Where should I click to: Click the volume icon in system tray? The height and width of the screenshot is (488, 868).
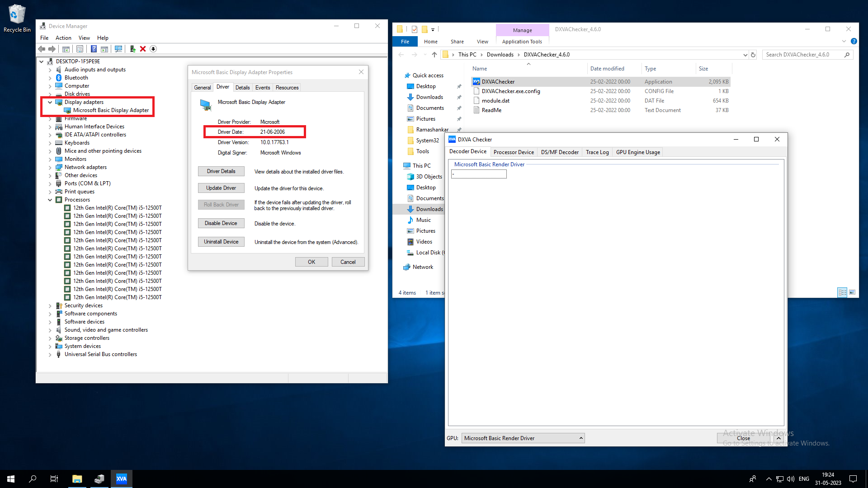[x=791, y=479]
